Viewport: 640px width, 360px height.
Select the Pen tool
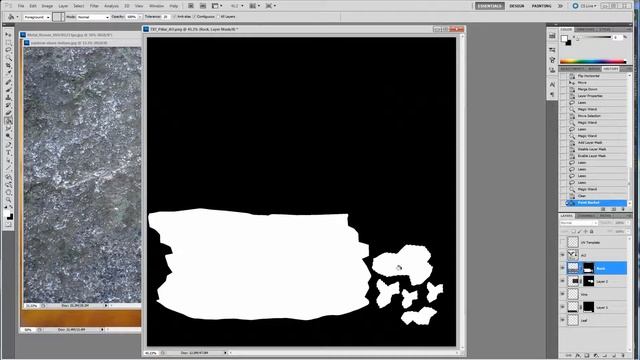click(x=9, y=144)
